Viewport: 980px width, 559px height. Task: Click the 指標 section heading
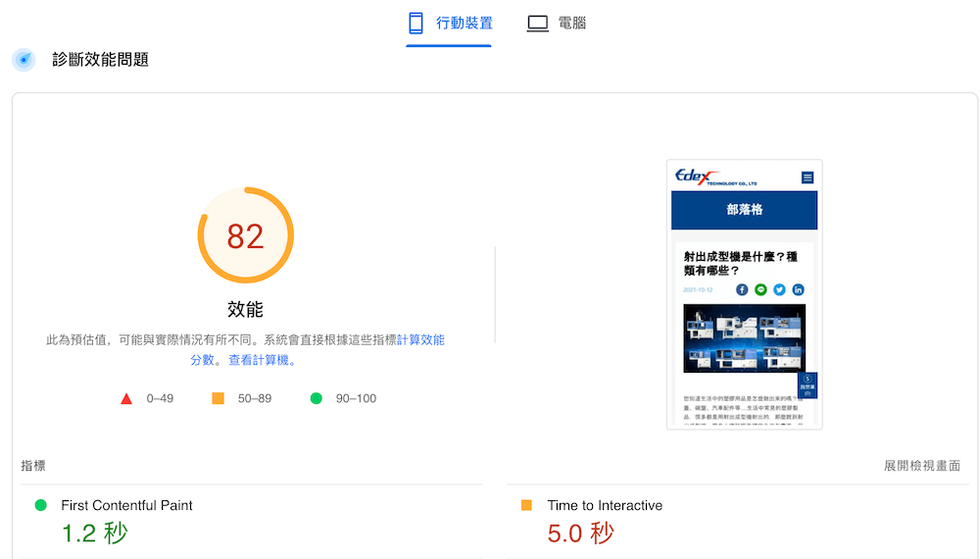tap(33, 466)
